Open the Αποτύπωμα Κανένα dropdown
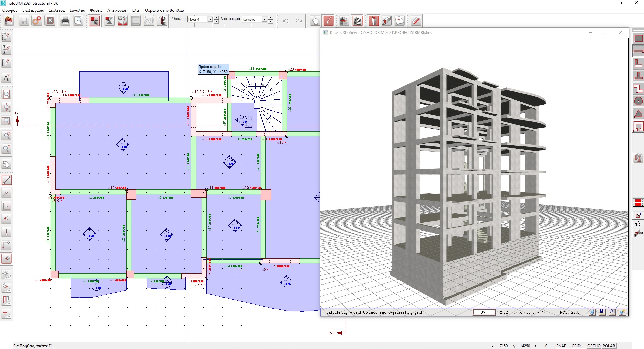The width and height of the screenshot is (644, 349). 254,19
